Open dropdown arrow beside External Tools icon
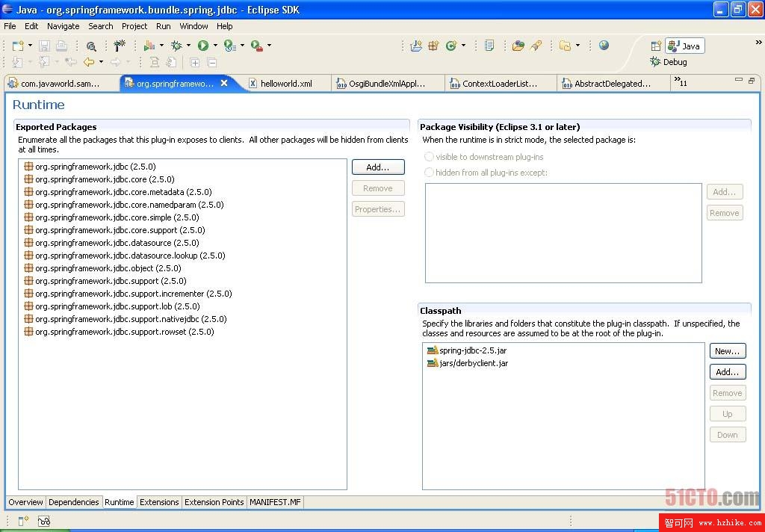 click(x=269, y=46)
